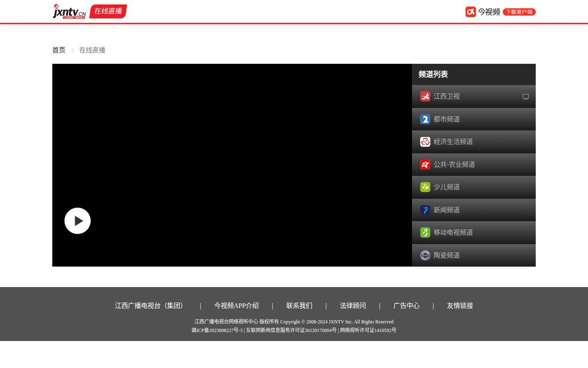
Task: Click the 赣ICP备2023008227号-3 filing text
Action: pyautogui.click(x=217, y=330)
